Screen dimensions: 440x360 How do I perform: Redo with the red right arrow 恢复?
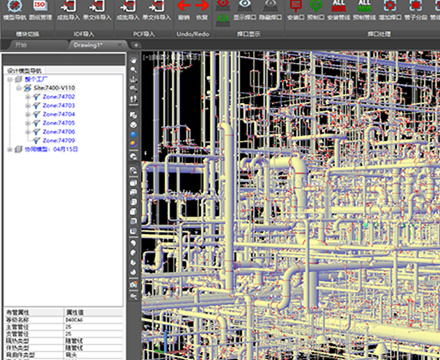[x=202, y=10]
